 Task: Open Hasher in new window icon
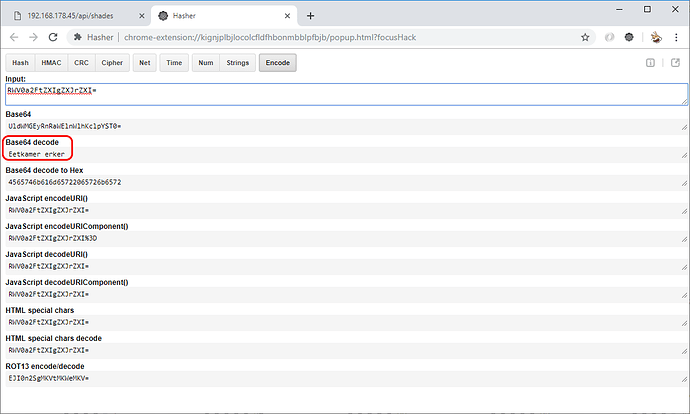[x=675, y=63]
